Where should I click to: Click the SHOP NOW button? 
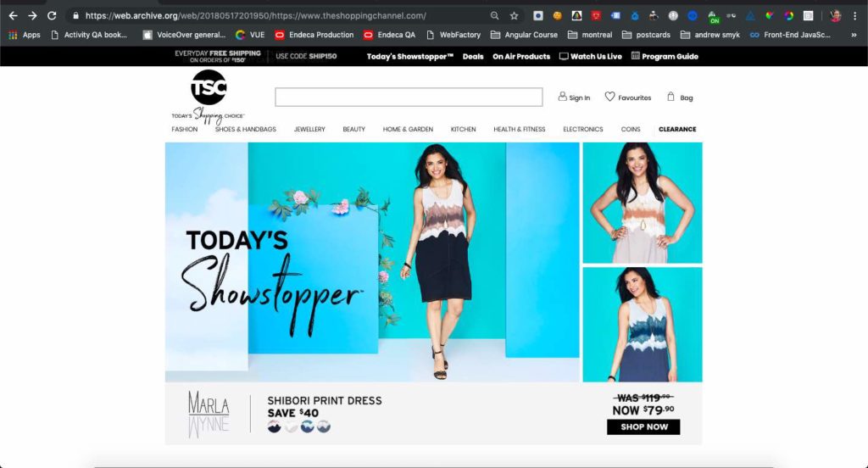pyautogui.click(x=643, y=427)
